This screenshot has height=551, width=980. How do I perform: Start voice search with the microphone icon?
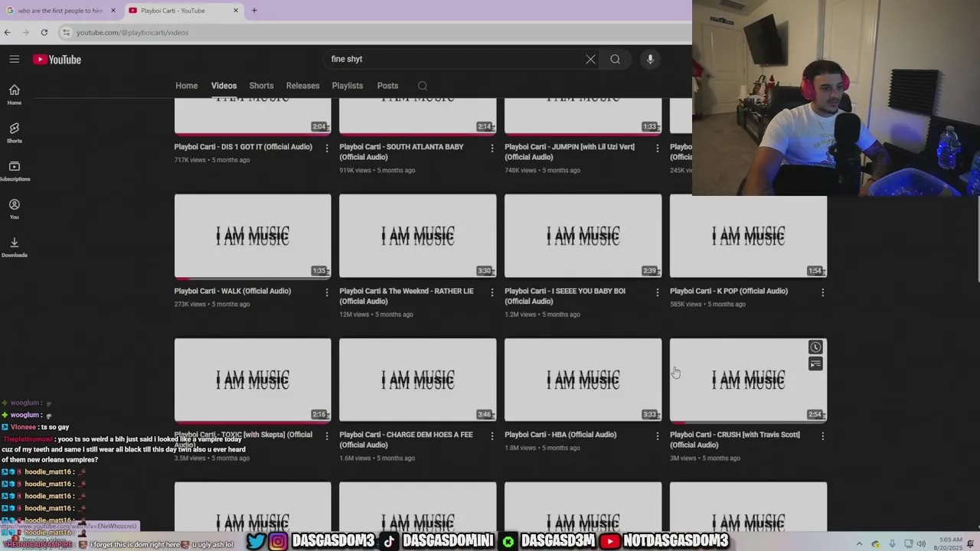coord(650,59)
